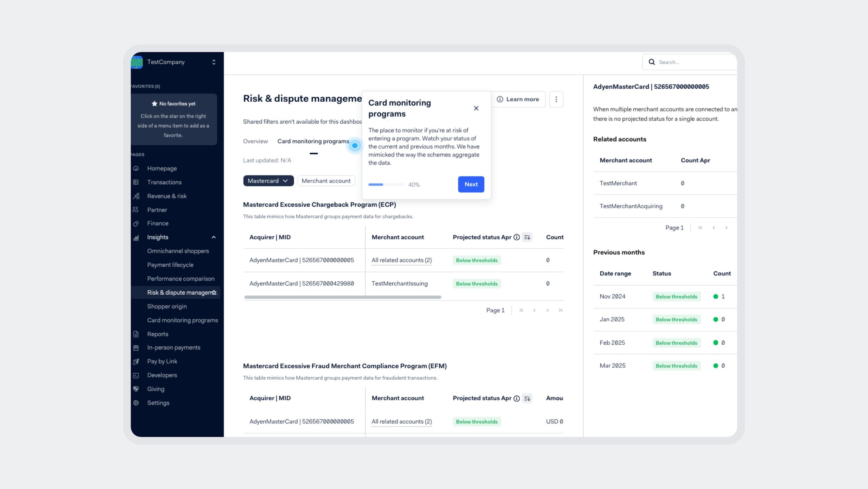Click AdyenMasterCard | 526567000429980 cell
868x489 pixels.
[x=302, y=283]
